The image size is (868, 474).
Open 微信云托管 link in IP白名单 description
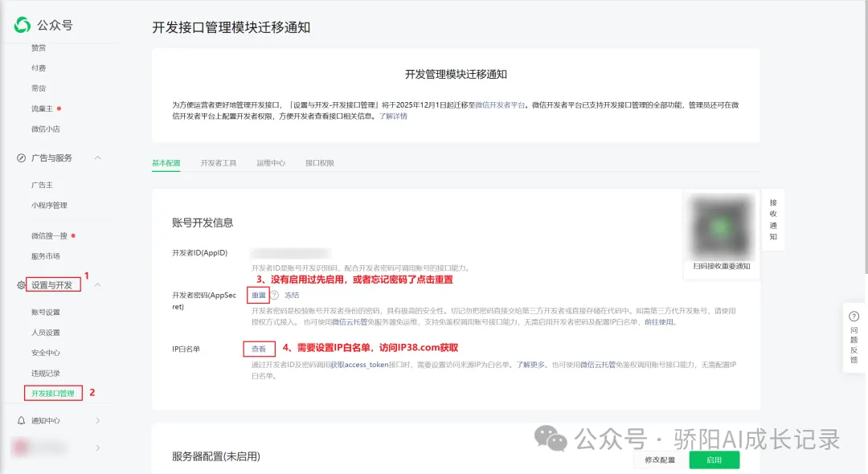(x=598, y=365)
